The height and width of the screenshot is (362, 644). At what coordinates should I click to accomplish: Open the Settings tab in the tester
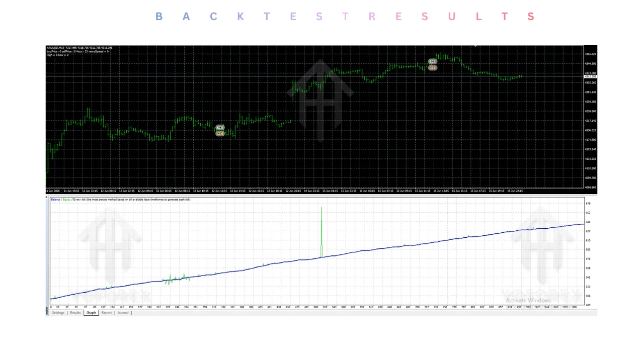[58, 313]
